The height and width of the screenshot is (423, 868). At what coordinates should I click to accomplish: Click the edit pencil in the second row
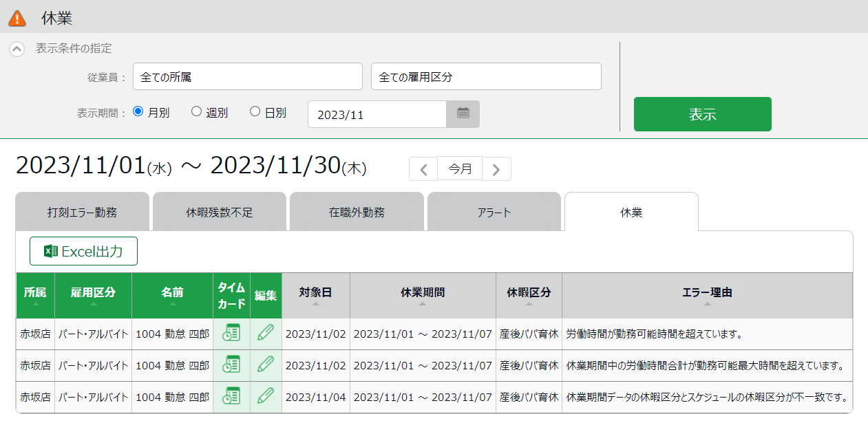(x=266, y=365)
